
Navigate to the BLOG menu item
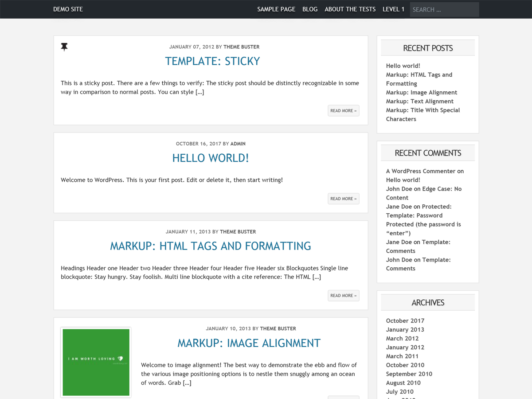pos(310,9)
